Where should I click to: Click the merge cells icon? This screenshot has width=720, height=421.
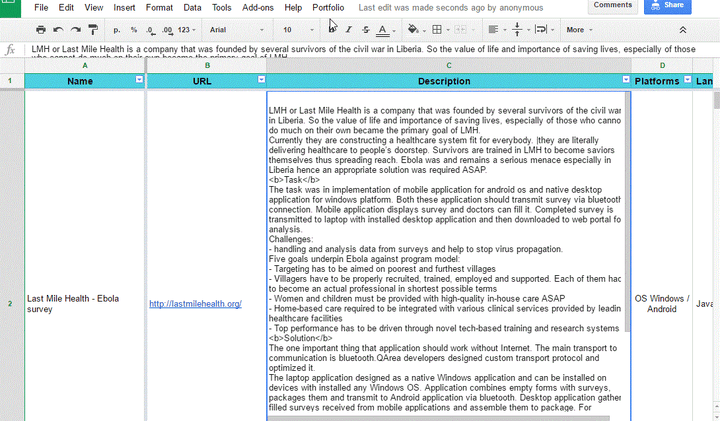click(460, 30)
